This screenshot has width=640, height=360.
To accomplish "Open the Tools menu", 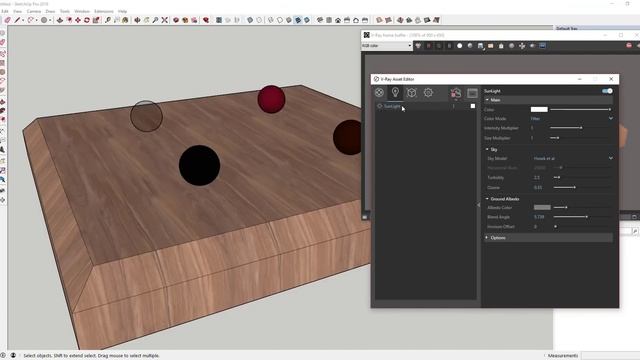I will coord(64,11).
